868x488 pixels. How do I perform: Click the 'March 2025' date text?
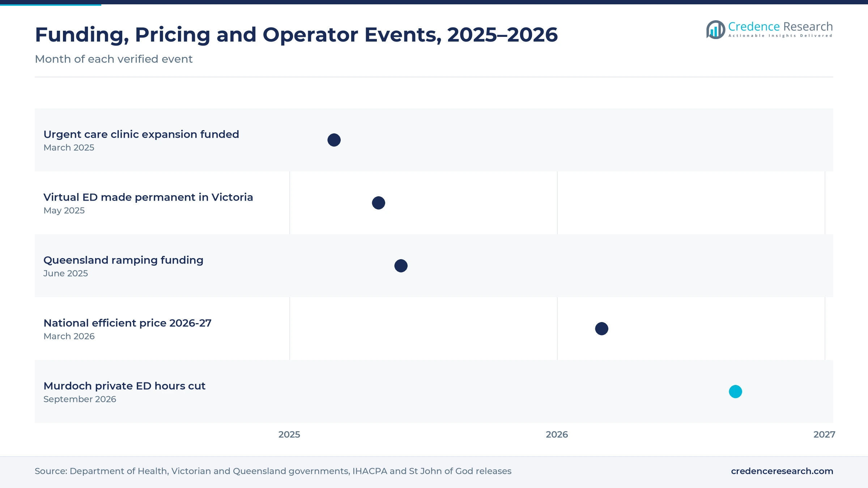coord(69,147)
